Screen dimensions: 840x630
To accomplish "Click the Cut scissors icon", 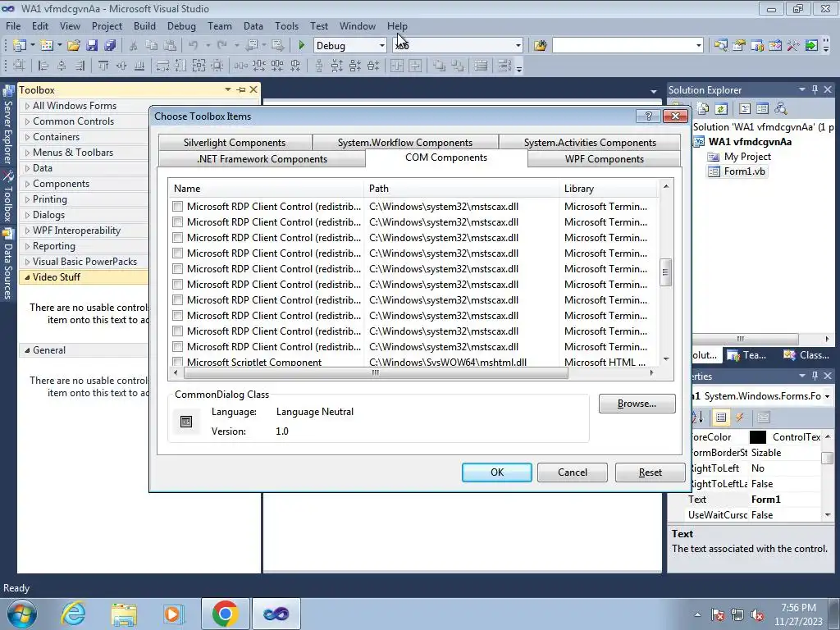I will pos(134,46).
